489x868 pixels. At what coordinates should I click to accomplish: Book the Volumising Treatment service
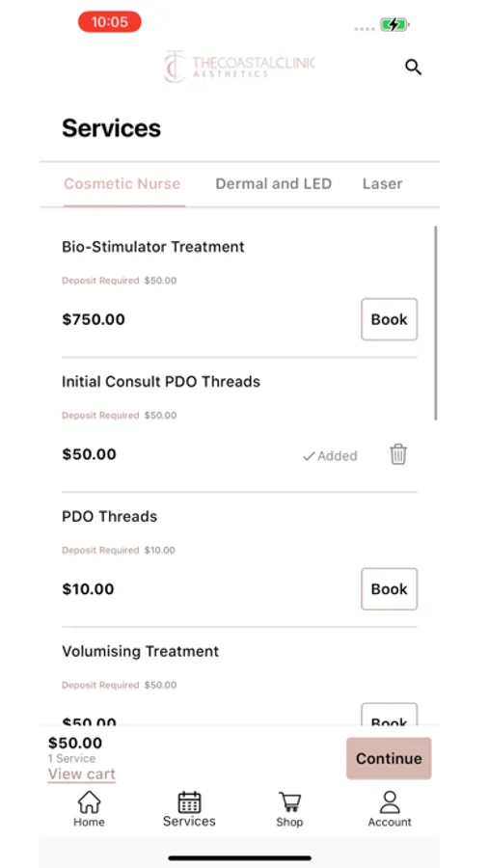[x=390, y=715]
